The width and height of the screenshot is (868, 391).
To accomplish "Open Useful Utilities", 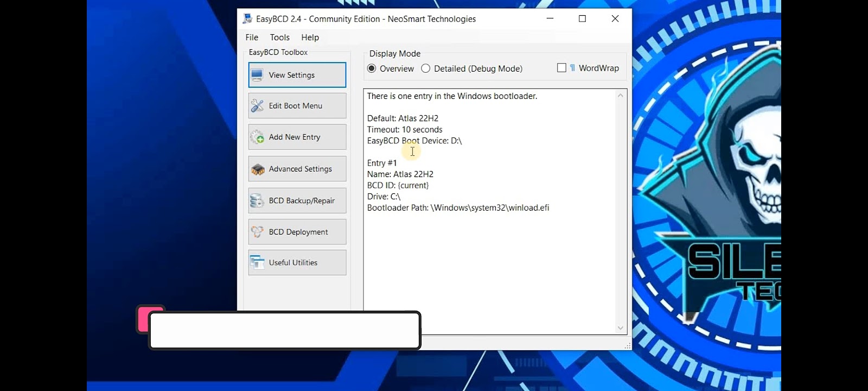I will pos(297,262).
